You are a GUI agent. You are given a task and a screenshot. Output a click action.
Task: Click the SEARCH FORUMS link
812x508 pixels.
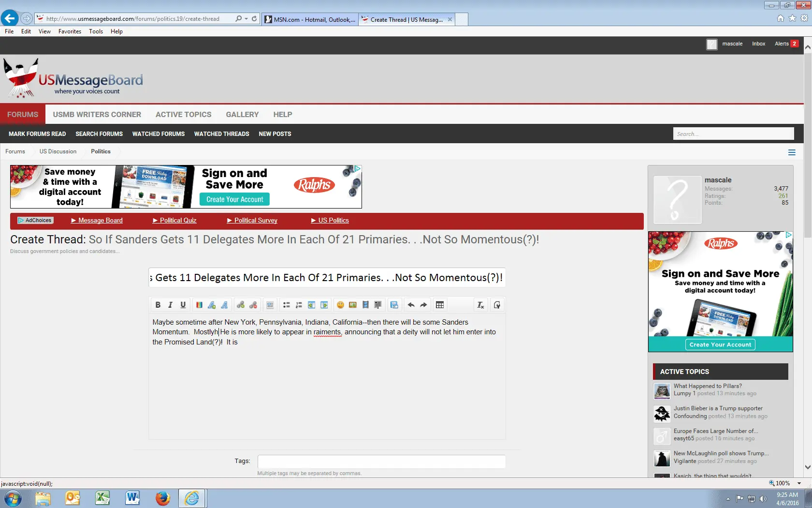99,134
